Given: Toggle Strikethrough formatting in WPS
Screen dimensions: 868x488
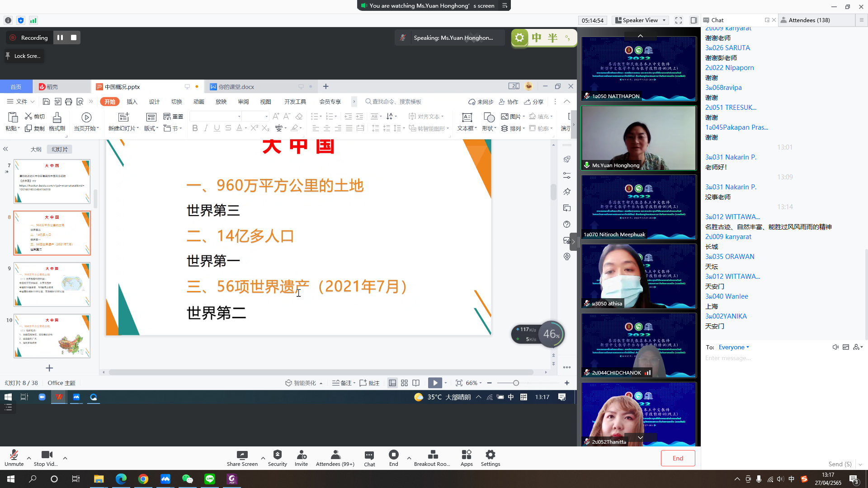Looking at the screenshot, I should [228, 128].
